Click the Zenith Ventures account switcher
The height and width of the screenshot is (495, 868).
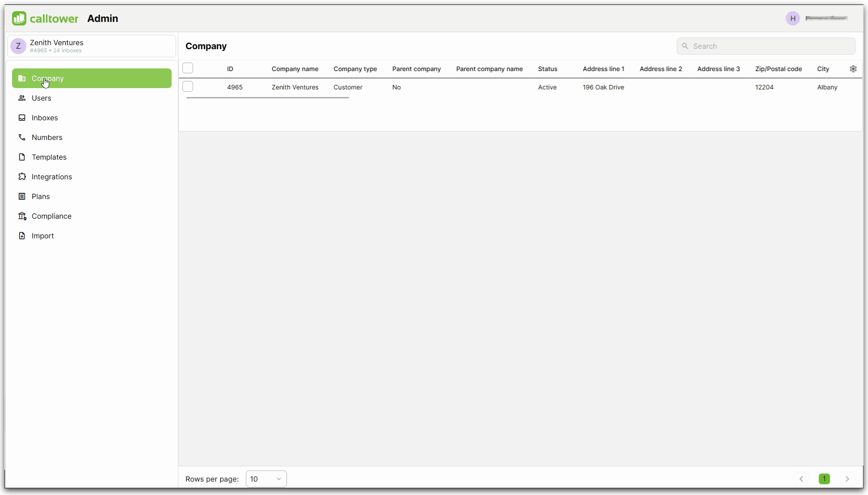[x=92, y=46]
